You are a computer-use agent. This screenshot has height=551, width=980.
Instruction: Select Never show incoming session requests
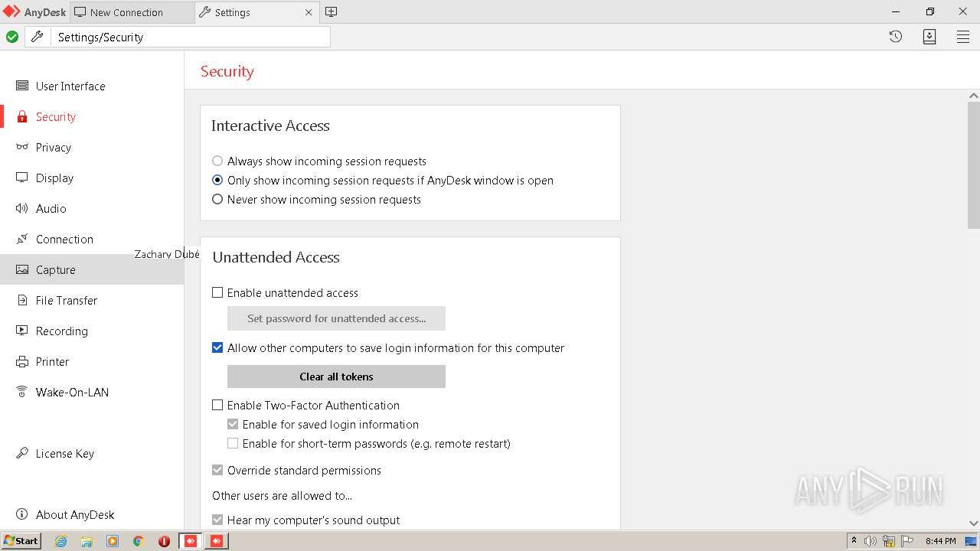217,199
